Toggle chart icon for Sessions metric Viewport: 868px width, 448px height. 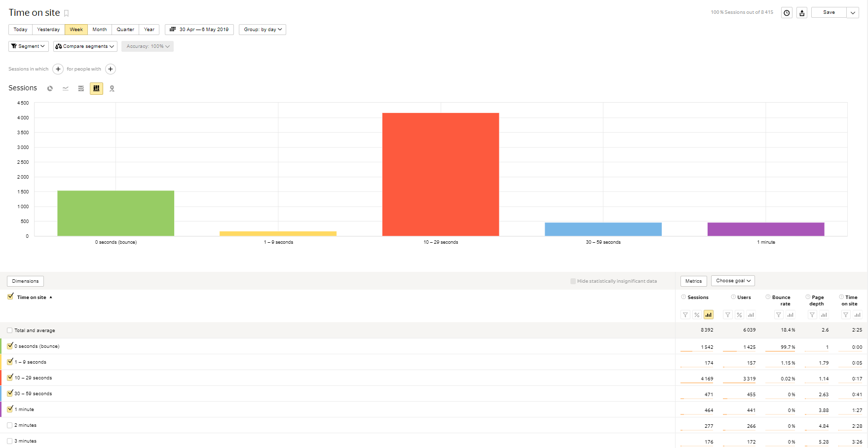pos(709,315)
